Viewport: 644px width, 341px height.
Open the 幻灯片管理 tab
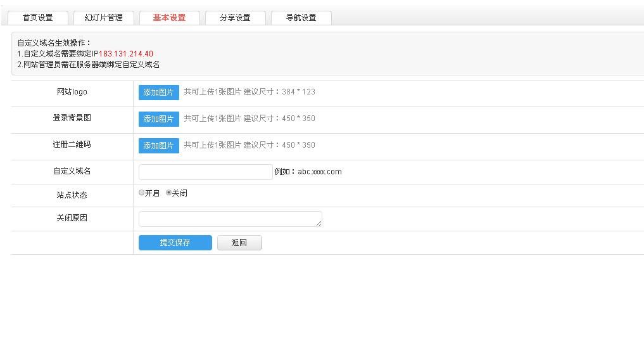click(103, 18)
